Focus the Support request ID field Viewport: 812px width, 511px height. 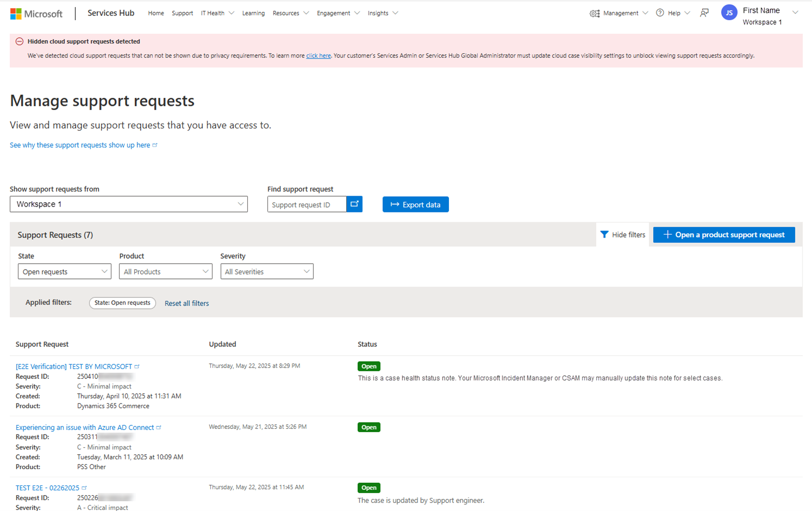(x=307, y=204)
